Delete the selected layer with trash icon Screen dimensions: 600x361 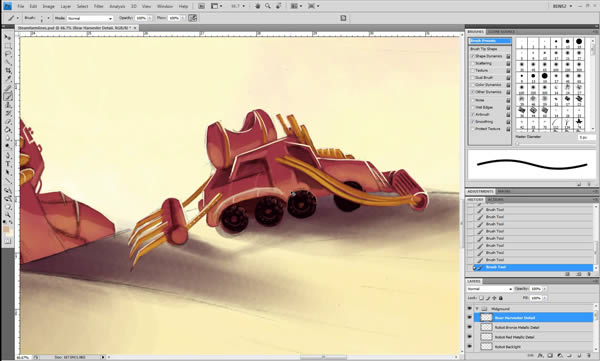click(x=589, y=356)
